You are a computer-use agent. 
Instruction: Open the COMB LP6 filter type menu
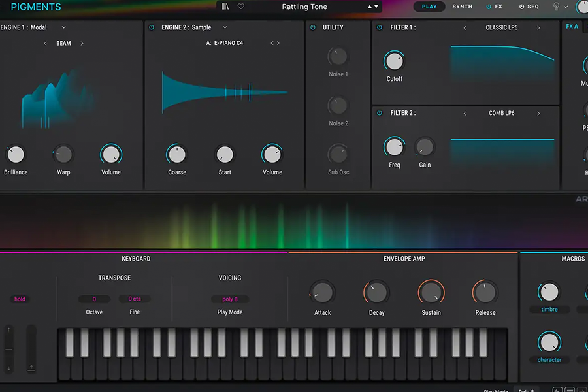click(501, 113)
